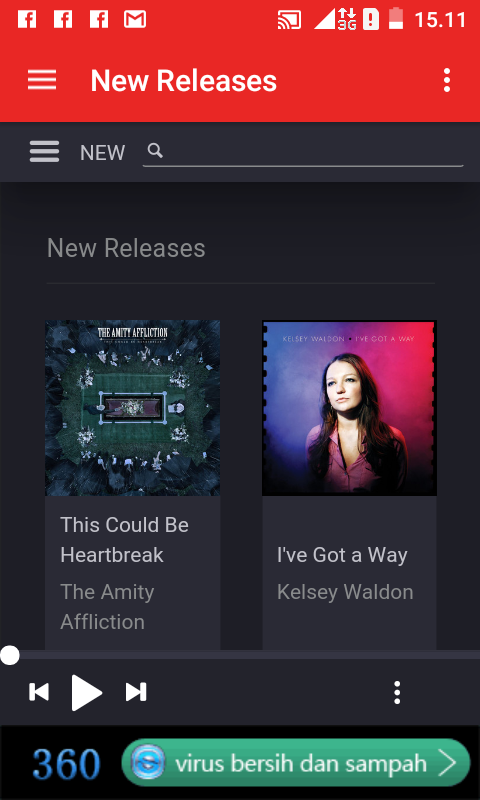Tap the cast screen status icon

289,19
